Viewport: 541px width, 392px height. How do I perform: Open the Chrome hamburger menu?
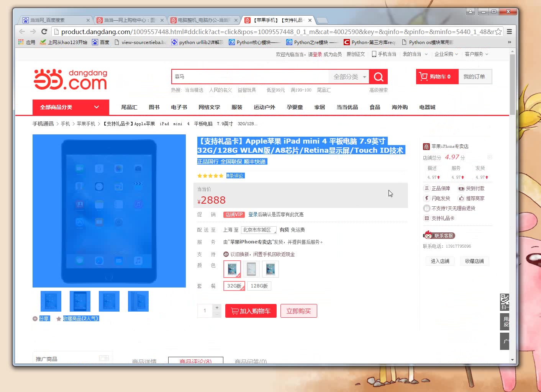pyautogui.click(x=509, y=31)
